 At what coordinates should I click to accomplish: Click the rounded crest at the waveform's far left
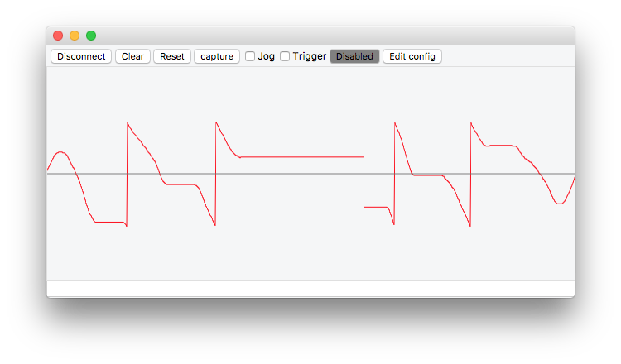coord(60,152)
